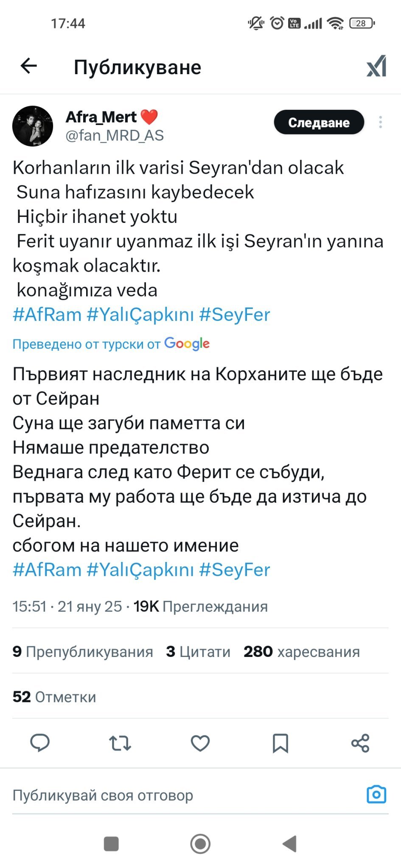Tap the back arrow icon
Image resolution: width=401 pixels, height=868 pixels.
tap(29, 66)
